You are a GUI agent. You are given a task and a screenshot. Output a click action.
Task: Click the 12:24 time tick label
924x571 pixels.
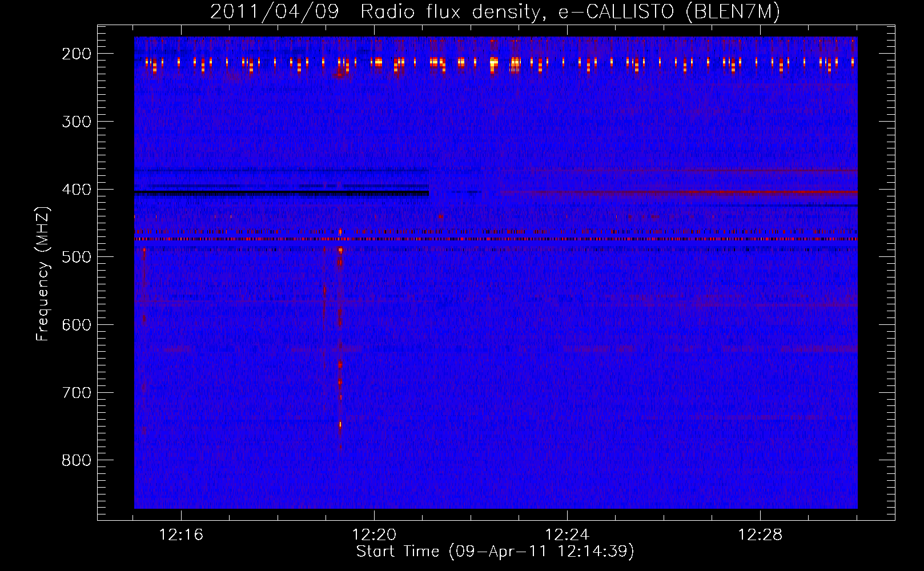click(567, 535)
